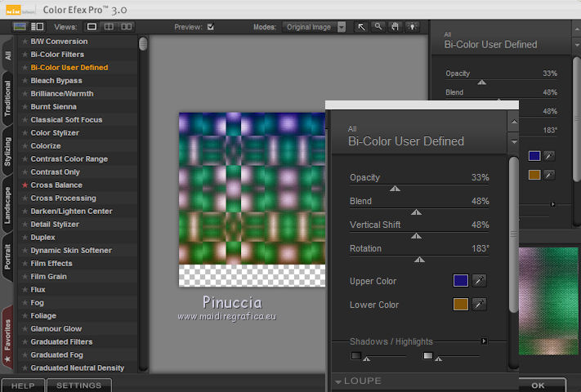Open the Landscape filters tab
581x392 pixels.
pyautogui.click(x=7, y=205)
